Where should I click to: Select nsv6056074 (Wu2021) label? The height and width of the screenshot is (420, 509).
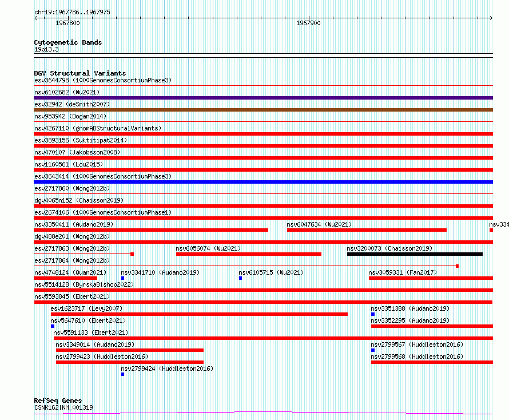point(208,248)
